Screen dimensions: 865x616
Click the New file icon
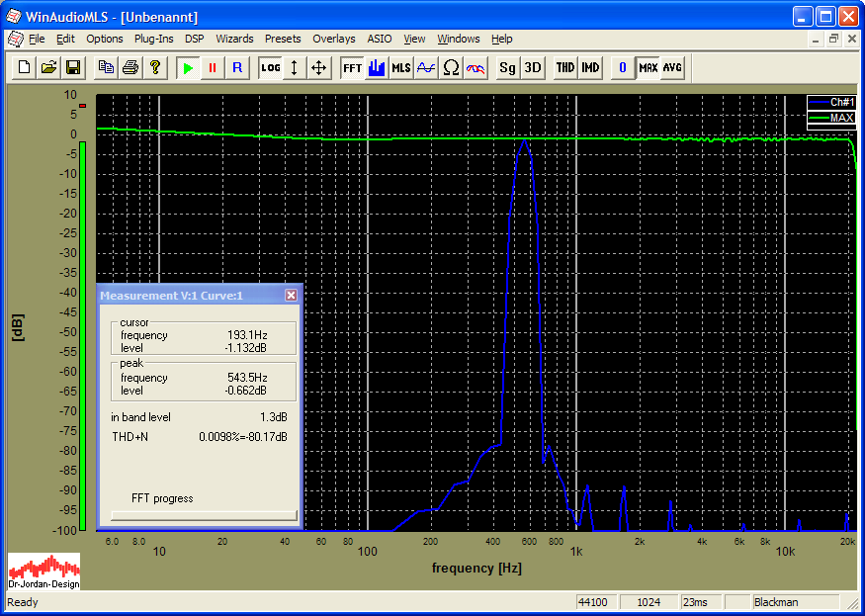click(24, 67)
